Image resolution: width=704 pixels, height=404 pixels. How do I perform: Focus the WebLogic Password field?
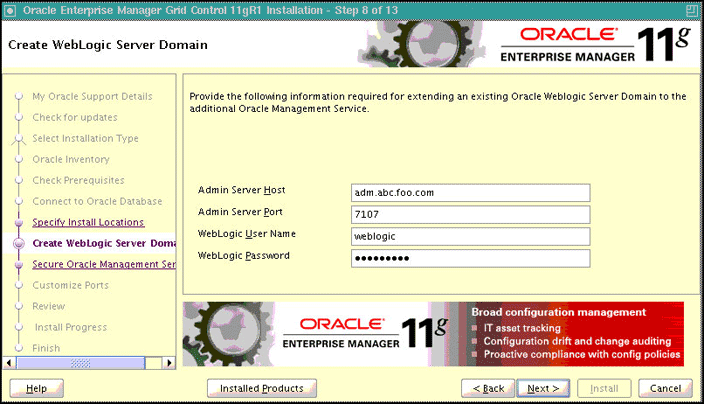[x=471, y=259]
